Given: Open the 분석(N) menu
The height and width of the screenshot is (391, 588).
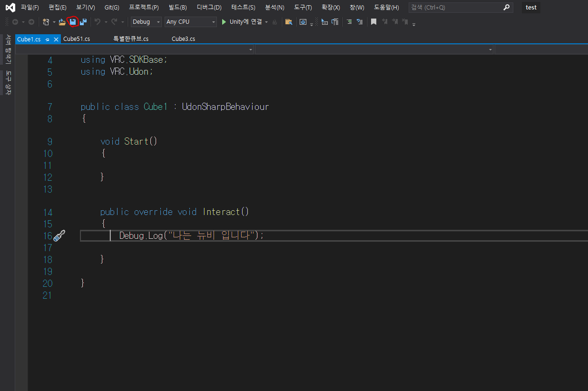Looking at the screenshot, I should (274, 8).
